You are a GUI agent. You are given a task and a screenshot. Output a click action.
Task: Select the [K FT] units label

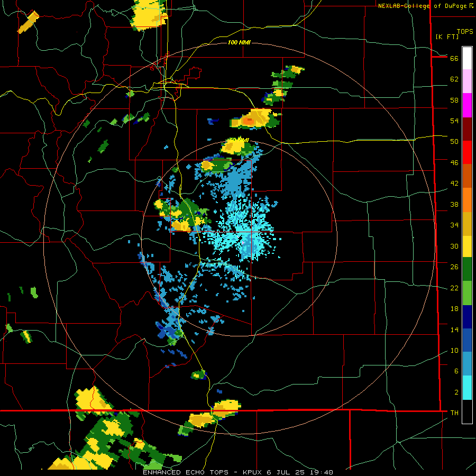click(x=447, y=36)
